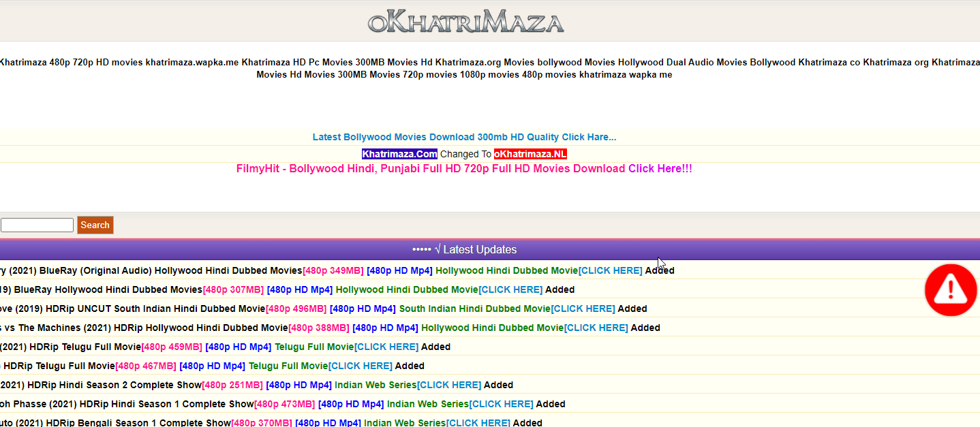980x427 pixels.
Task: Click CLICK HERE beside first Telugu Full Movie
Action: (x=386, y=347)
